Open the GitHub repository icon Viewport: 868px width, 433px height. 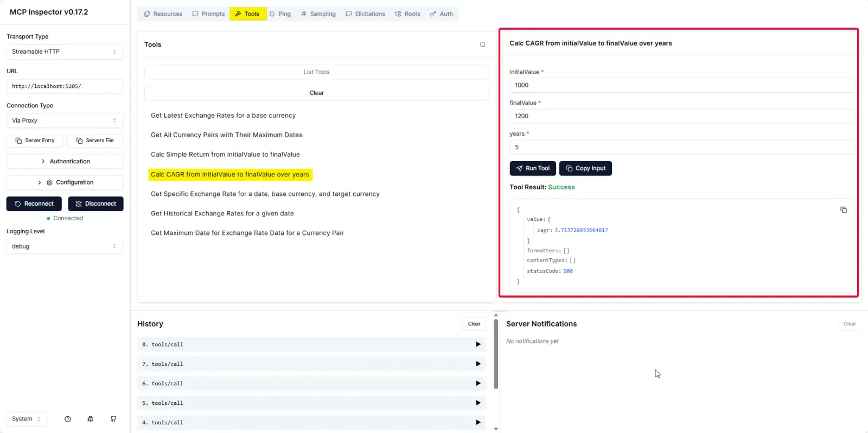click(x=113, y=419)
